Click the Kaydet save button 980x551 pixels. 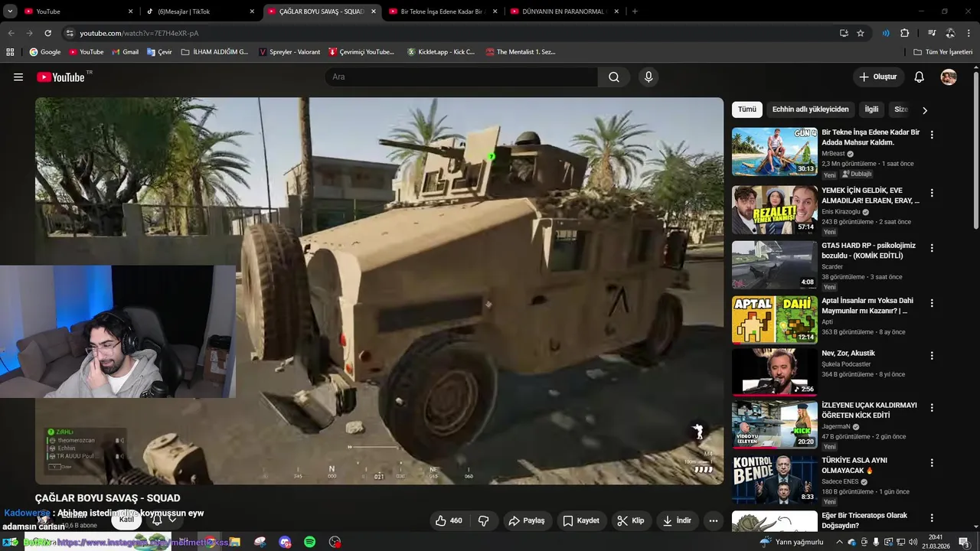[581, 520]
